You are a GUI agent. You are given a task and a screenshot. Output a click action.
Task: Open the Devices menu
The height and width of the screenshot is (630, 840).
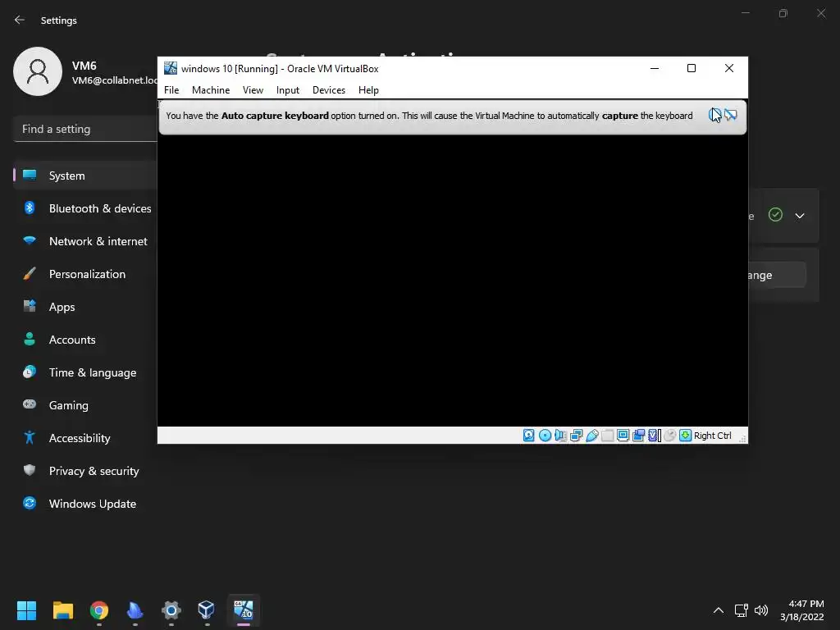tap(329, 90)
